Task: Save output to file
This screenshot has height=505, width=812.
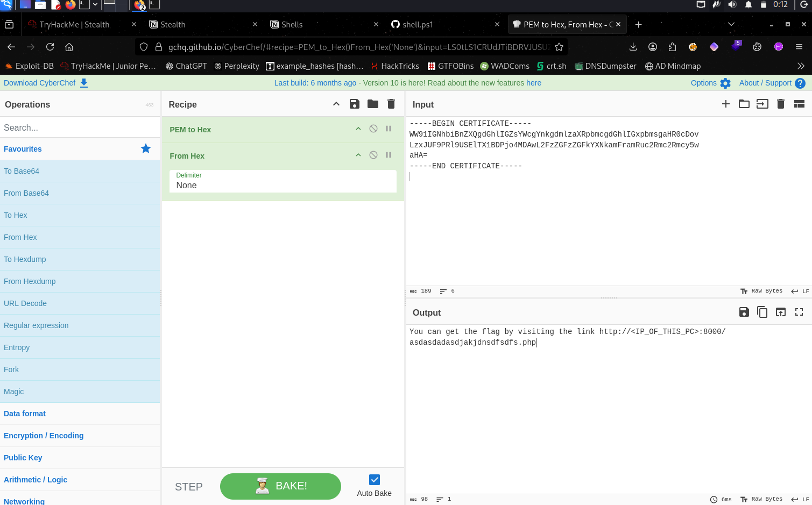Action: (744, 312)
